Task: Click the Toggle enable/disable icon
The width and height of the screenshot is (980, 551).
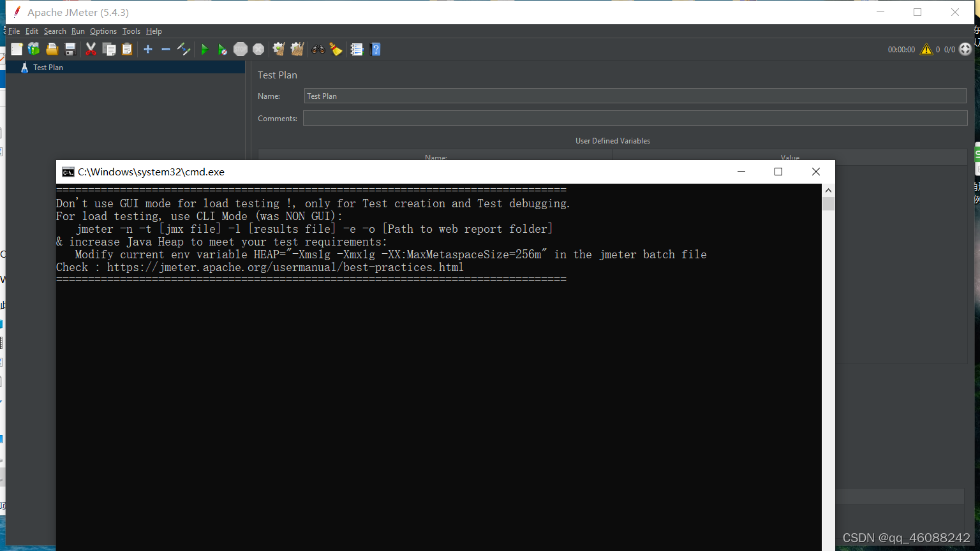Action: [x=184, y=49]
